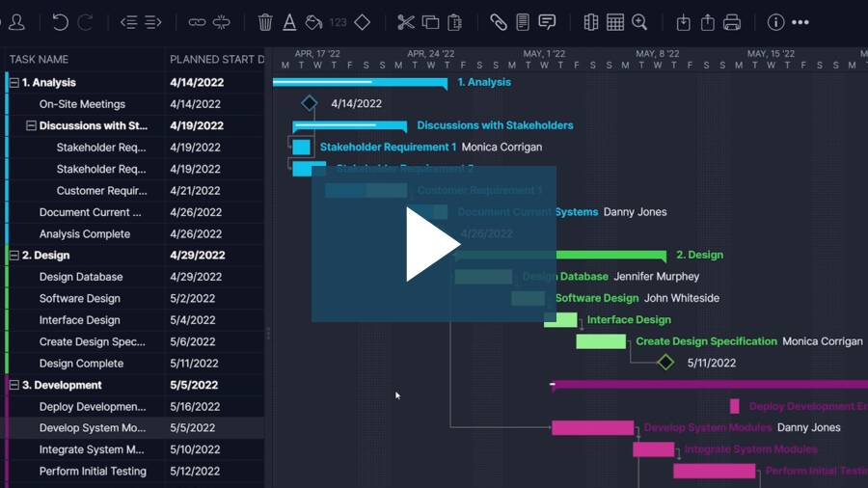
Task: Click the Integrate System Modules Gantt bar
Action: pyautogui.click(x=653, y=449)
